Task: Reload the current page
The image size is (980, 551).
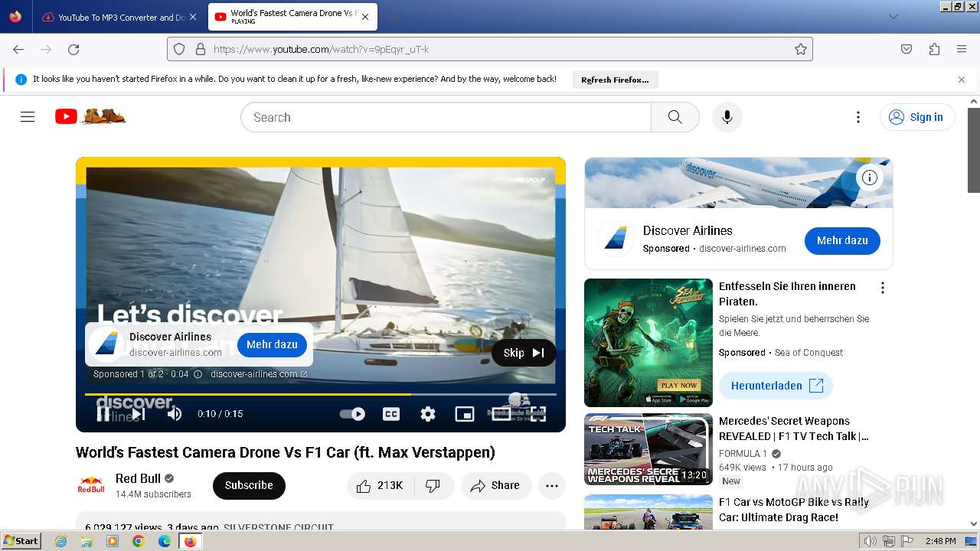Action: pos(73,49)
